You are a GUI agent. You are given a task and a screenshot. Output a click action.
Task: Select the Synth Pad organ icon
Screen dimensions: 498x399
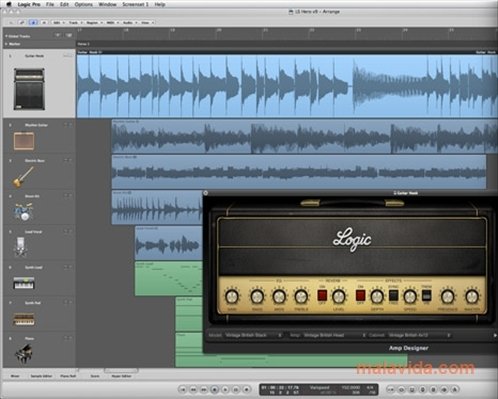(24, 319)
